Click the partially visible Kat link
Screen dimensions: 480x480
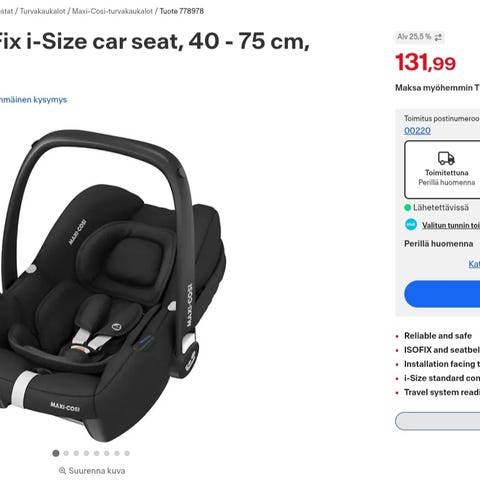tap(474, 264)
